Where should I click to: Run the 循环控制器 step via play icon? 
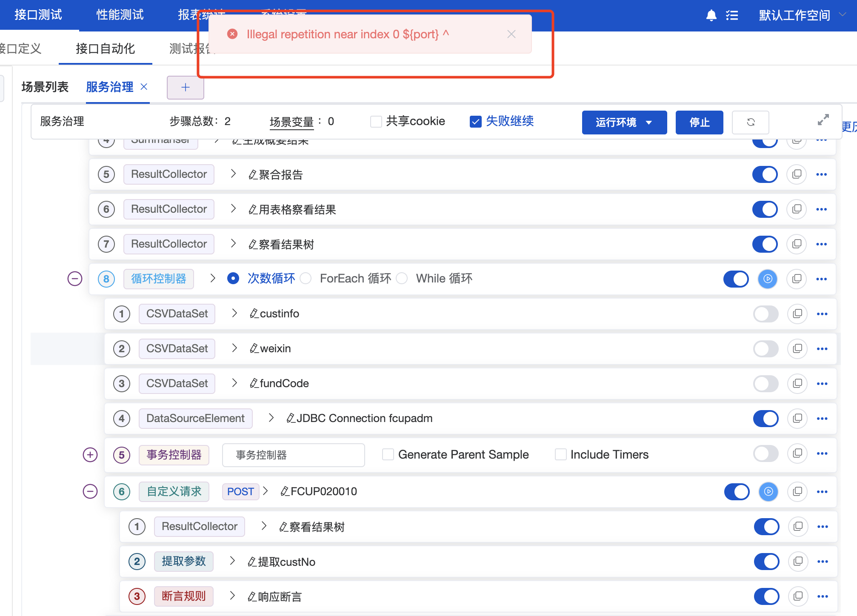tap(768, 279)
